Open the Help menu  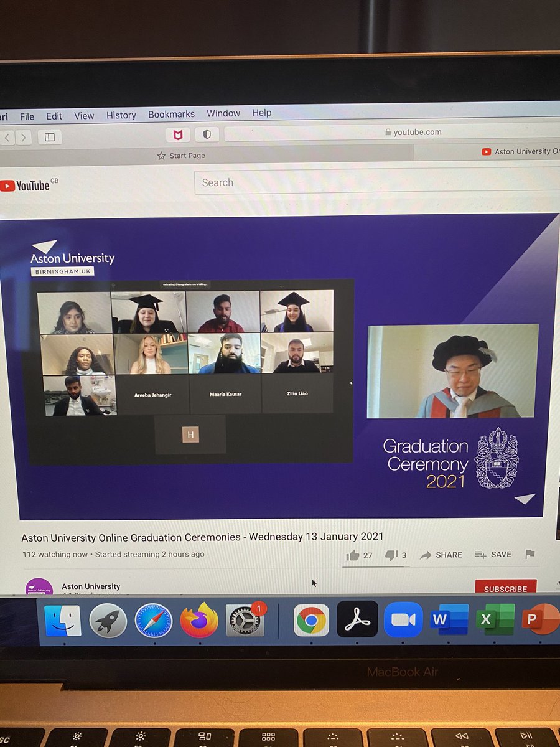pyautogui.click(x=262, y=113)
